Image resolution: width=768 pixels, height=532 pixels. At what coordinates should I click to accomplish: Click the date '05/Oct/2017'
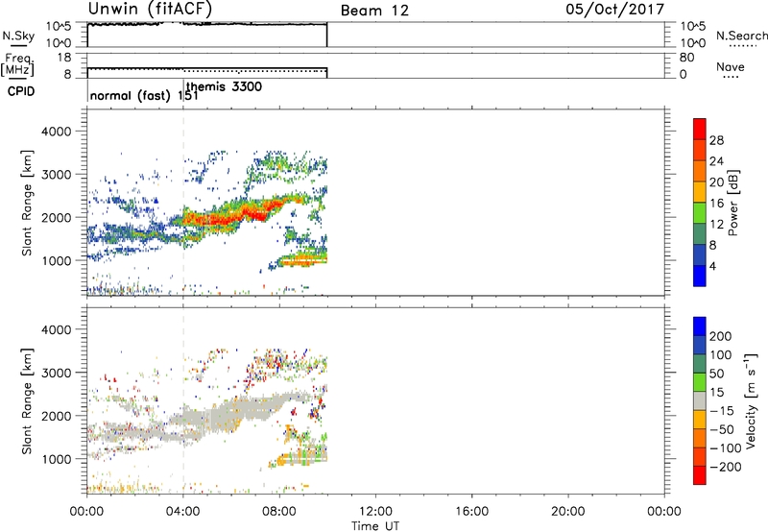(615, 10)
